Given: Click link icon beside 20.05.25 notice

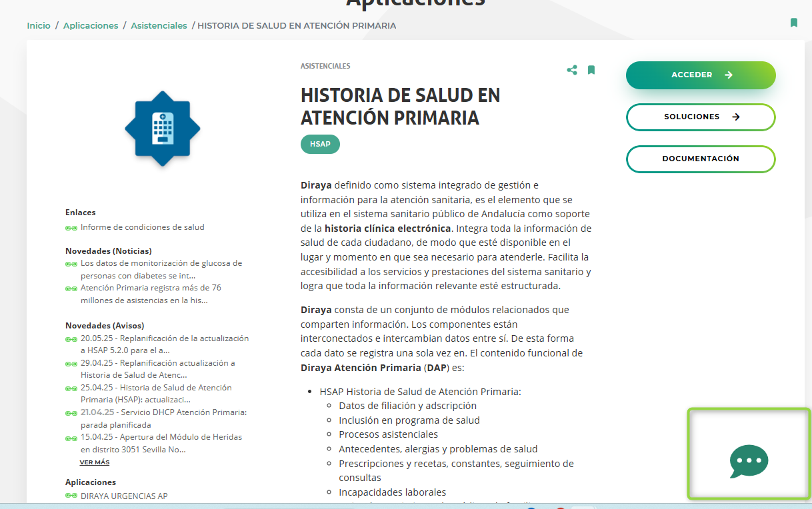Looking at the screenshot, I should coord(71,339).
